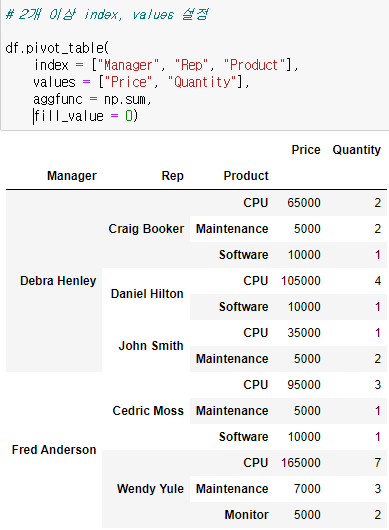This screenshot has width=389, height=530.
Task: Select the Craig Booker rep cell
Action: [x=146, y=229]
